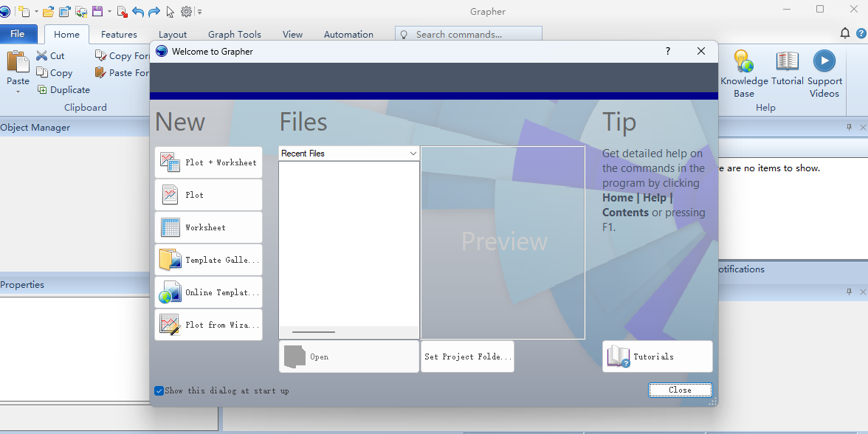Click the notifications bell icon

[x=844, y=34]
